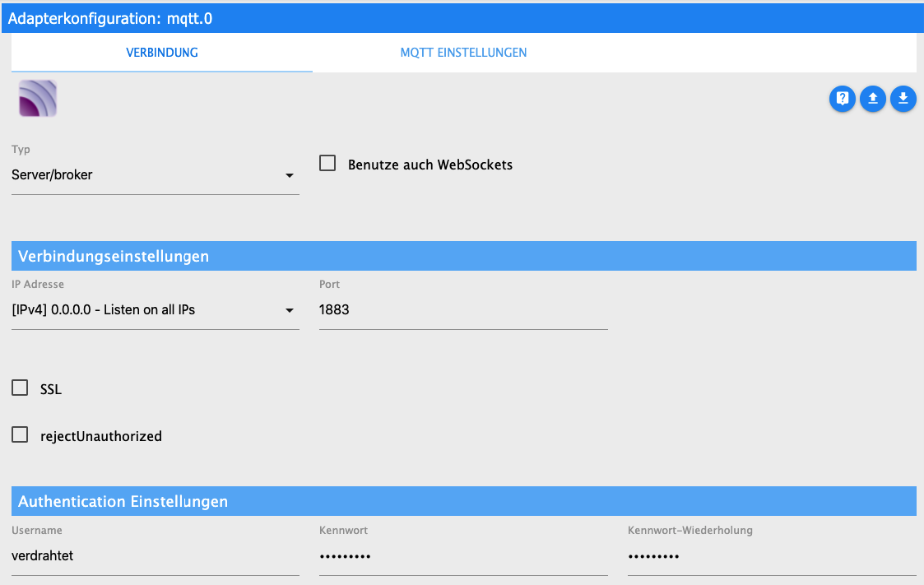Open the help question mark button

tap(842, 100)
